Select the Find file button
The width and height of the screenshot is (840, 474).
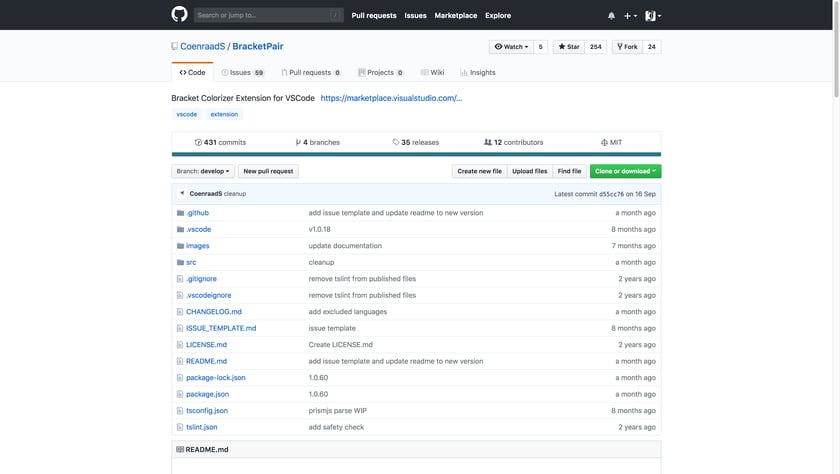(569, 171)
